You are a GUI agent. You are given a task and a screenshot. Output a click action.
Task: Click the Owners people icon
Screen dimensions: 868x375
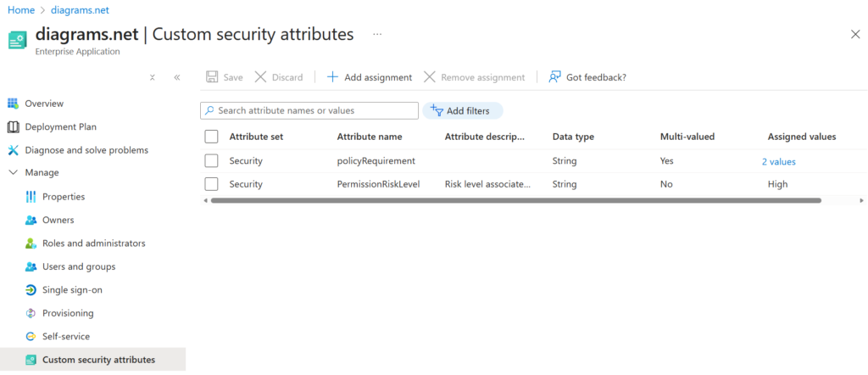click(31, 220)
